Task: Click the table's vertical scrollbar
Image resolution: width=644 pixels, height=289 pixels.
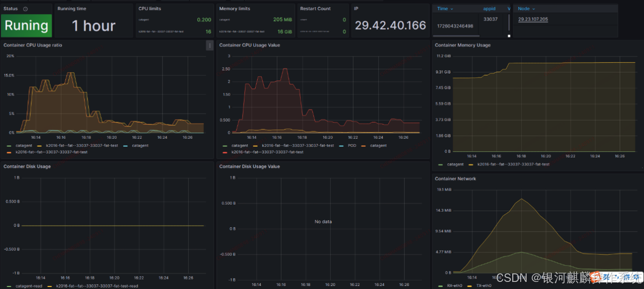Action: pos(509,23)
